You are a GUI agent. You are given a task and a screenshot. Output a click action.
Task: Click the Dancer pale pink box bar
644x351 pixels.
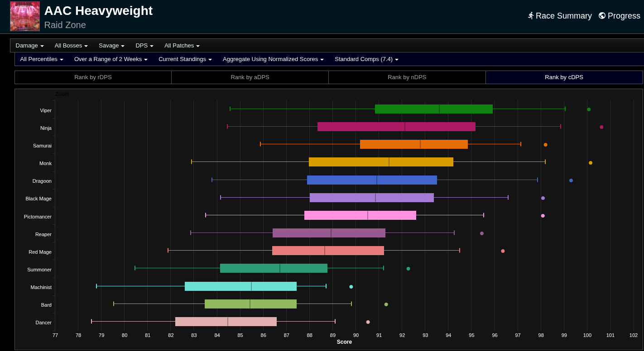226,322
